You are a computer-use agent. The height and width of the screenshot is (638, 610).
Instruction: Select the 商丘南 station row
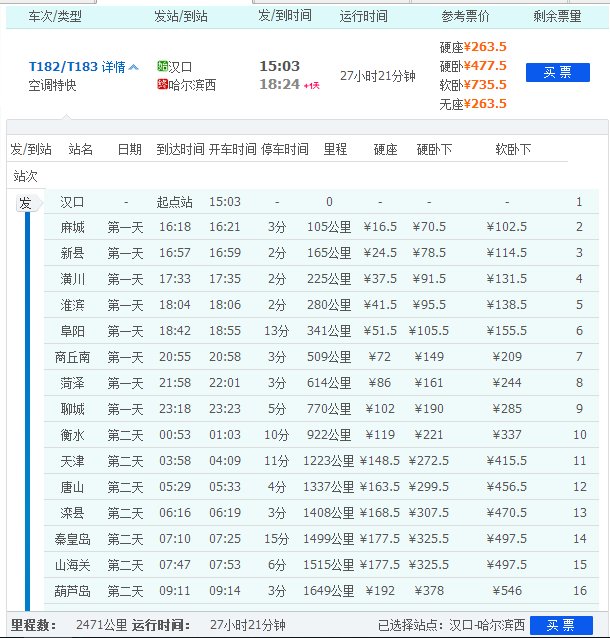coord(321,357)
